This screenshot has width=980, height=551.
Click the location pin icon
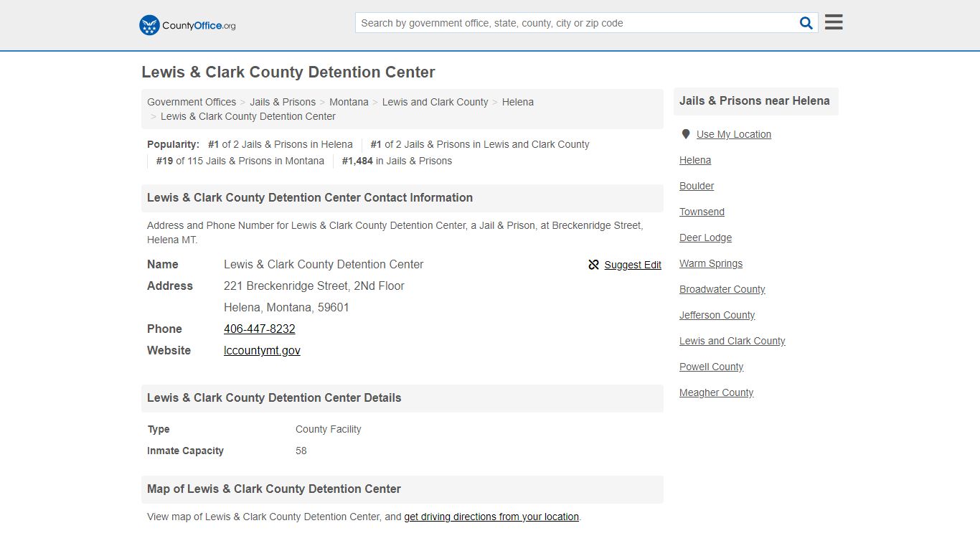pos(686,134)
